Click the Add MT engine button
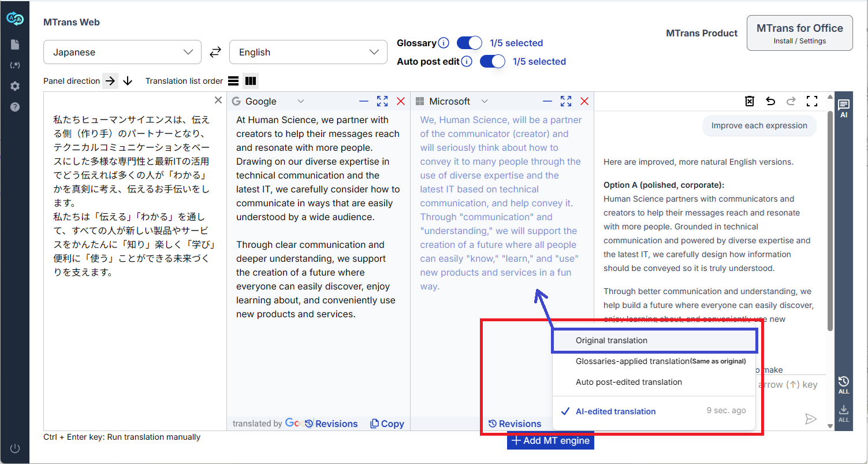The width and height of the screenshot is (868, 464). (x=550, y=441)
